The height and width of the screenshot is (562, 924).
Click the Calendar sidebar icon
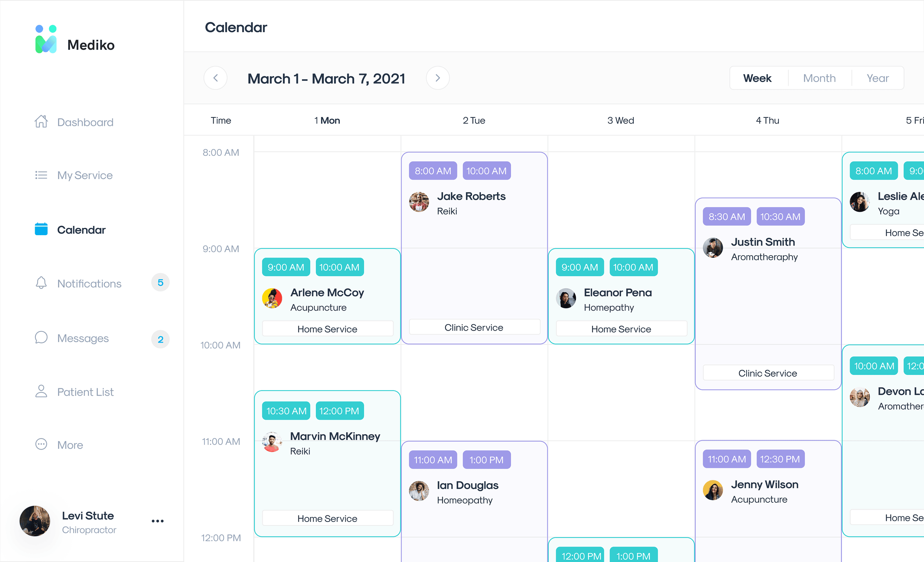(41, 229)
